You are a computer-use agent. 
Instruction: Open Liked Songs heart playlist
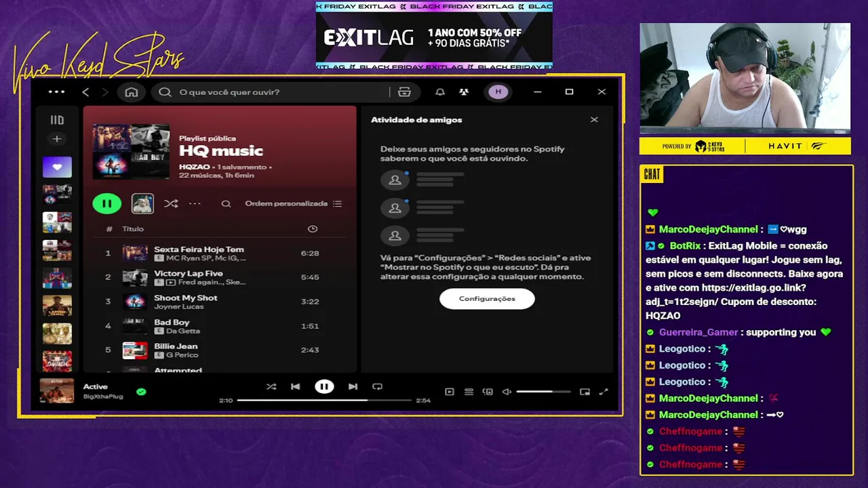pos(57,167)
